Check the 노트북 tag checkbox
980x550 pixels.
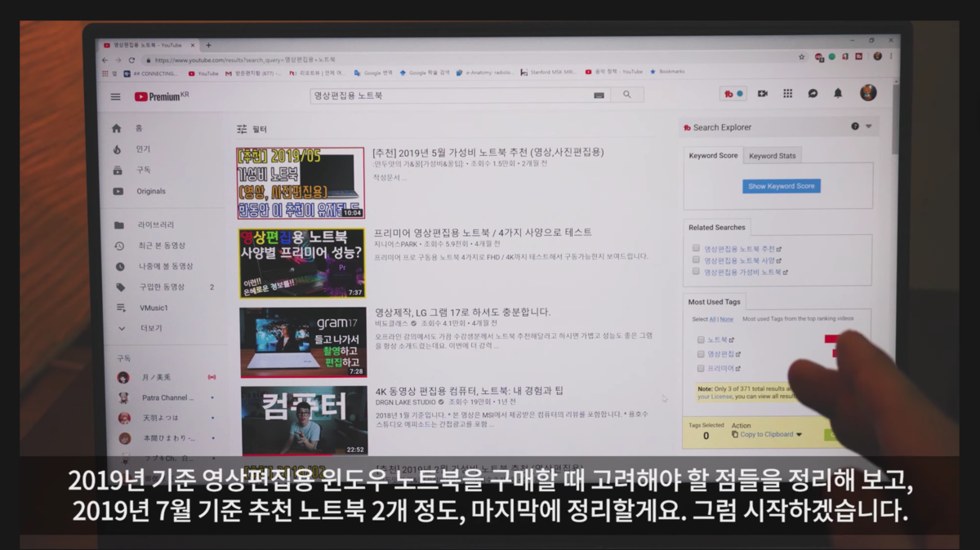point(701,339)
